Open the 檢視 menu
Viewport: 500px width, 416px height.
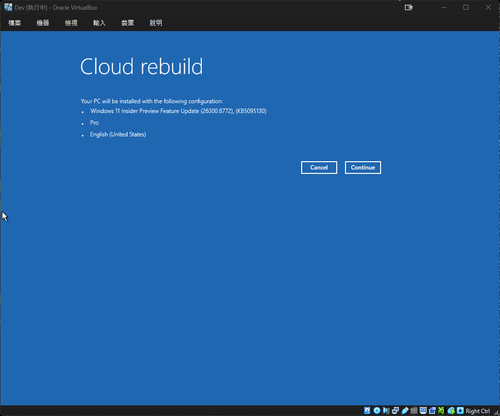click(71, 23)
